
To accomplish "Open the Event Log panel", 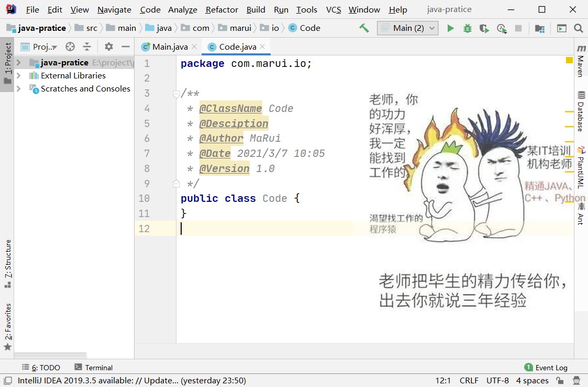I will [x=546, y=368].
